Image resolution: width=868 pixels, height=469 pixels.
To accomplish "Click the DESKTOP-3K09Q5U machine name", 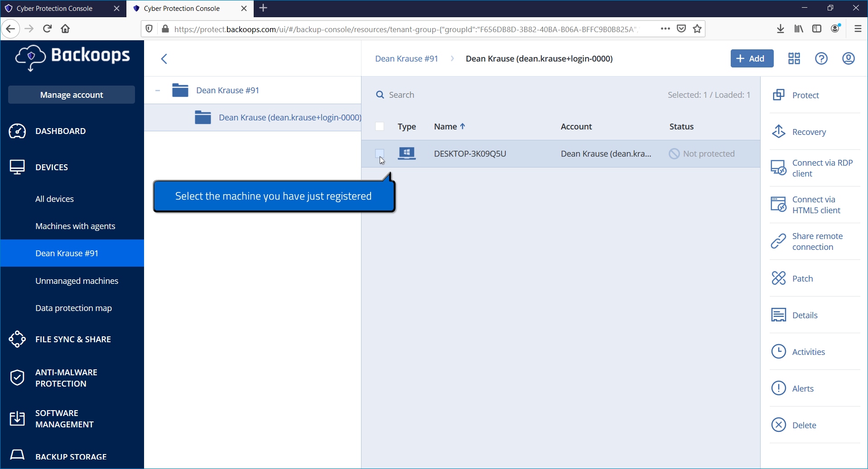I will pyautogui.click(x=470, y=153).
